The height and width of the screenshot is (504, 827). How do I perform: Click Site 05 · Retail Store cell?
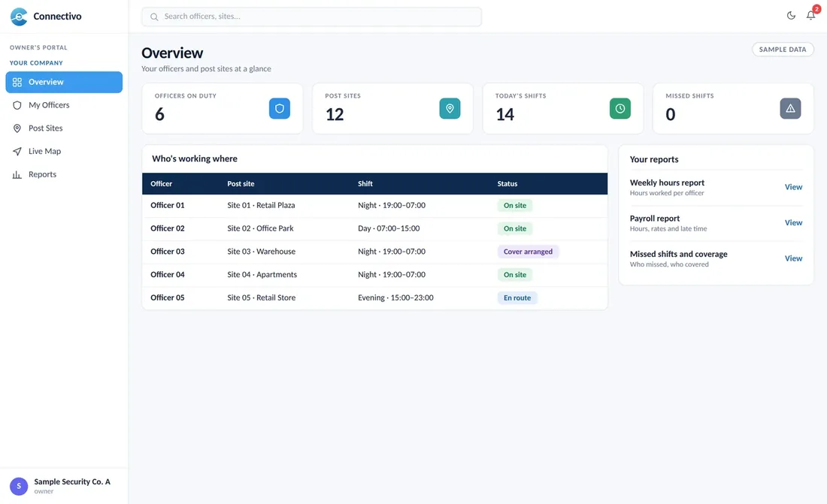pos(262,298)
